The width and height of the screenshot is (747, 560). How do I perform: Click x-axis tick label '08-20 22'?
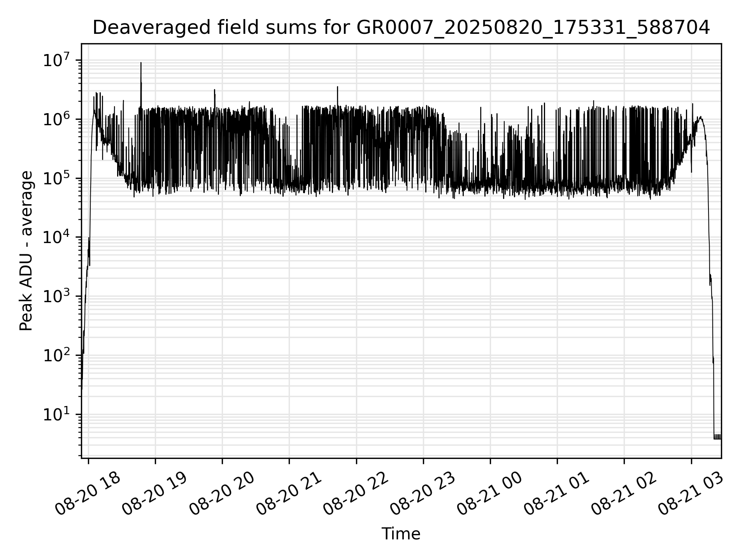point(356,494)
